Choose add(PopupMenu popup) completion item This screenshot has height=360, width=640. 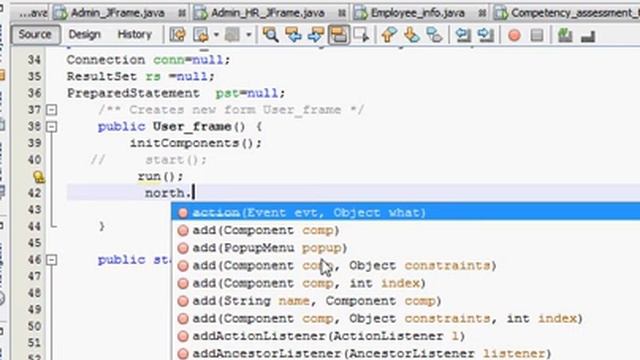pyautogui.click(x=406, y=248)
